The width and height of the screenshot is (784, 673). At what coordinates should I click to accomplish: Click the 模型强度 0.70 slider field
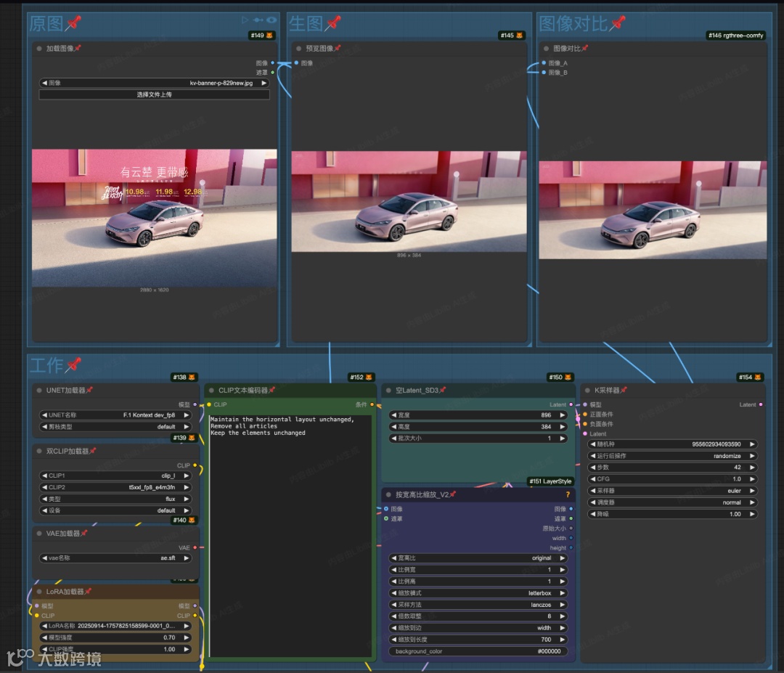(116, 637)
